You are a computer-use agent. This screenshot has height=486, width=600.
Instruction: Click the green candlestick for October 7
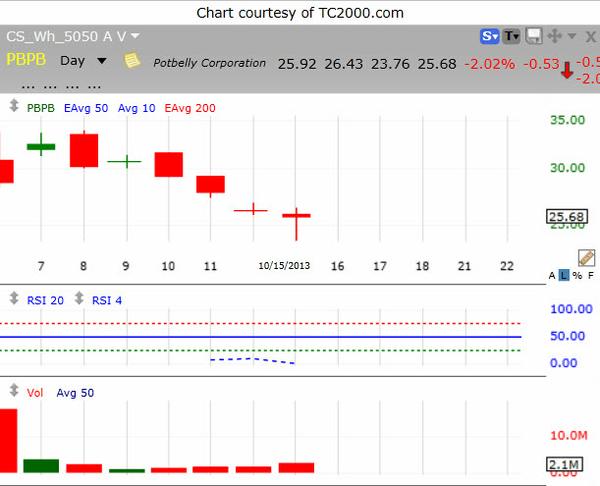pos(41,146)
